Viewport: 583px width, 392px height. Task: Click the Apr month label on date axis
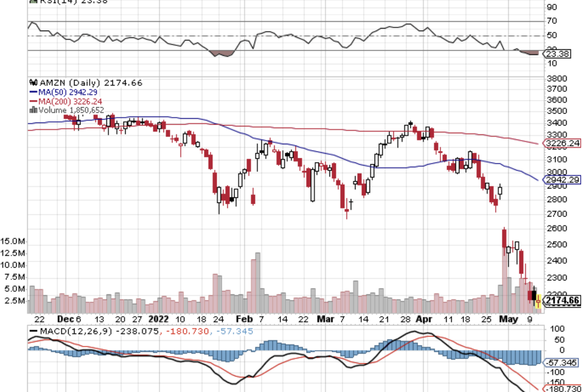pos(424,319)
